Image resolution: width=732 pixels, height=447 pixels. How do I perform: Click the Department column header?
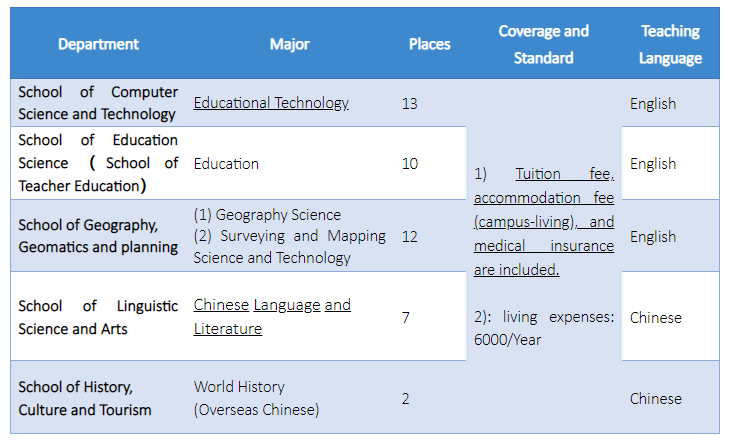point(98,44)
